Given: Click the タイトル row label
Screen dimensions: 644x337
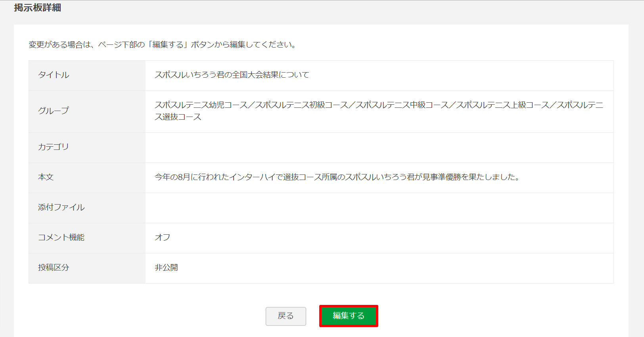Looking at the screenshot, I should [x=54, y=75].
